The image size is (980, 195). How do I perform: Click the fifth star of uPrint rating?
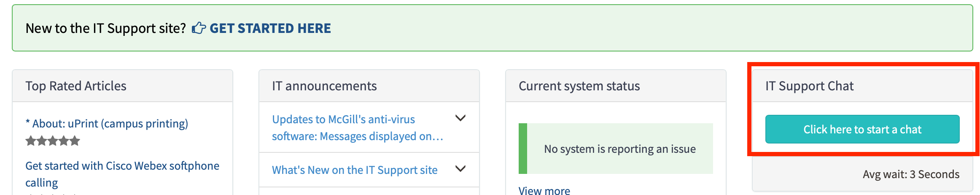click(x=75, y=141)
